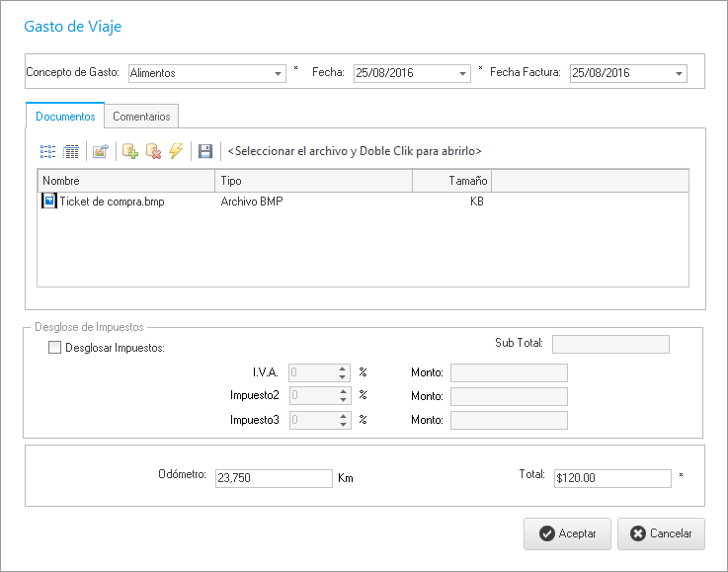Select the Ticket de compra.bmp file icon
728x572 pixels.
tap(49, 201)
